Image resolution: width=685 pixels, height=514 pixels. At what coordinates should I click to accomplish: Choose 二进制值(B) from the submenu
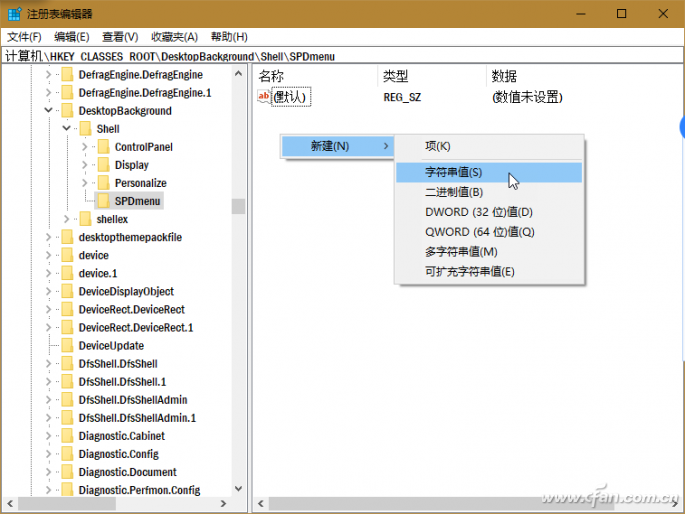(x=489, y=192)
